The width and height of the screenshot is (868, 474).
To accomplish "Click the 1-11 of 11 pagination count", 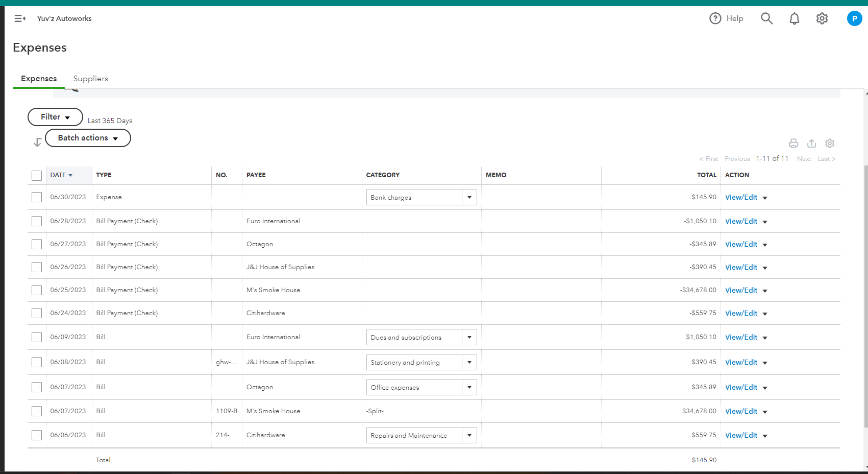I will [x=772, y=158].
